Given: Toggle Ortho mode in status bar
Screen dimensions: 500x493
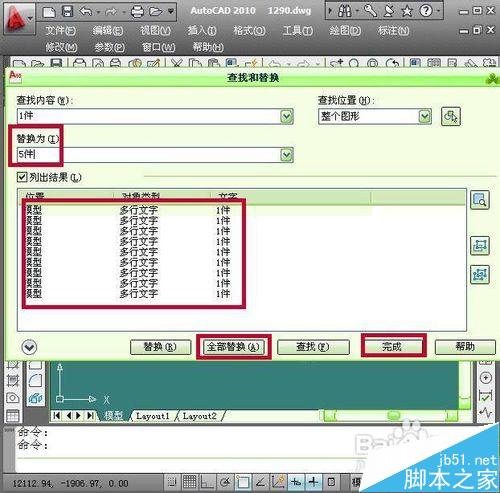Looking at the screenshot, I should point(207,482).
